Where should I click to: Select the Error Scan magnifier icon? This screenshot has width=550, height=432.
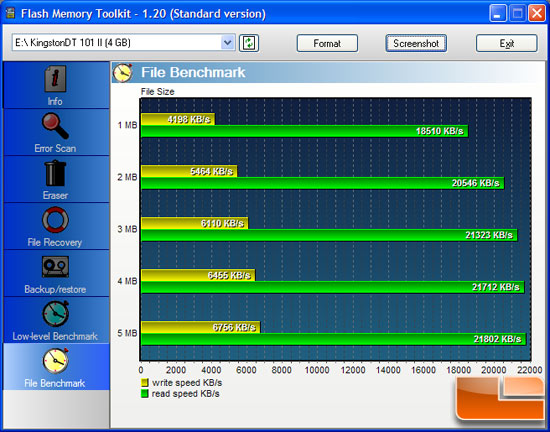tap(55, 126)
